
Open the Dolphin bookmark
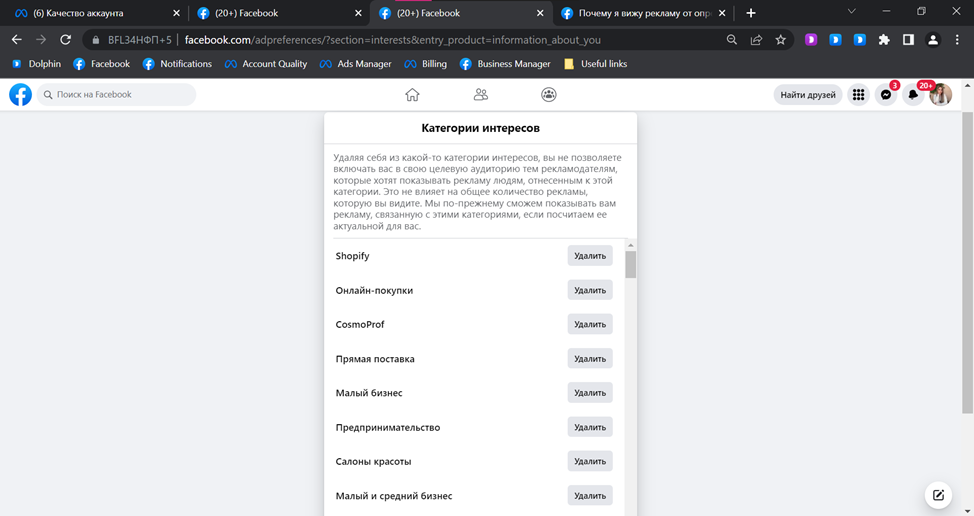coord(37,64)
